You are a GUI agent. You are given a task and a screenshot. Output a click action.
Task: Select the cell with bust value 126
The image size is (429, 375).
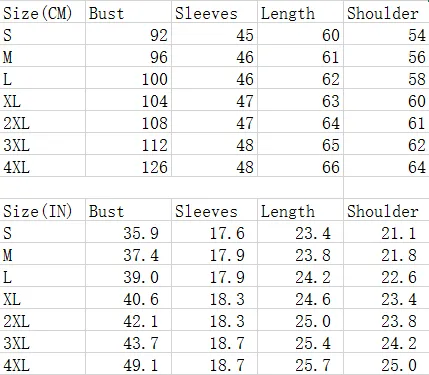click(x=128, y=166)
